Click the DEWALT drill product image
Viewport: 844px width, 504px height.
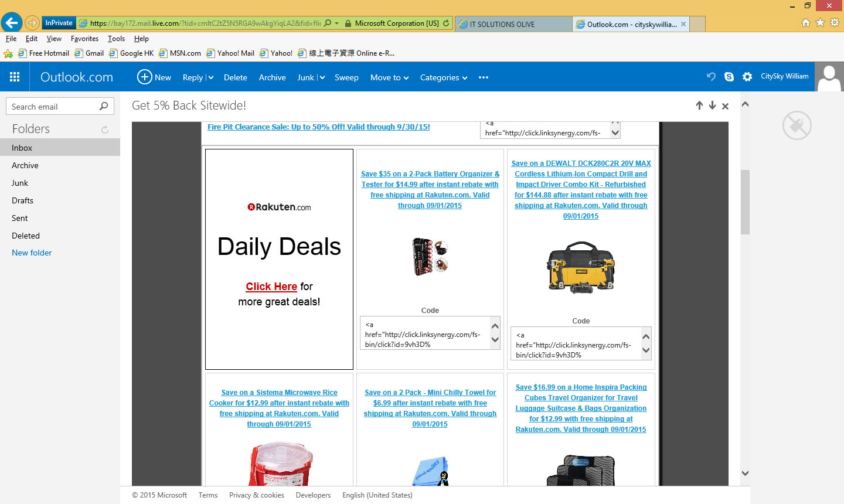581,267
